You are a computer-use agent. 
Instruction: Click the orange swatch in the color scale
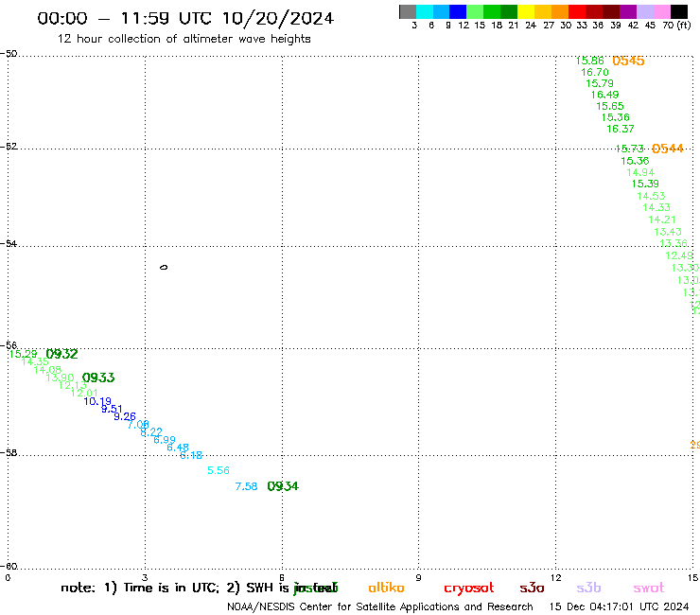(560, 11)
